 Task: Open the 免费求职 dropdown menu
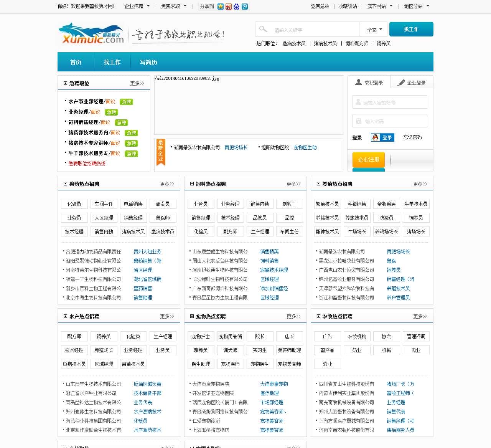[x=174, y=6]
